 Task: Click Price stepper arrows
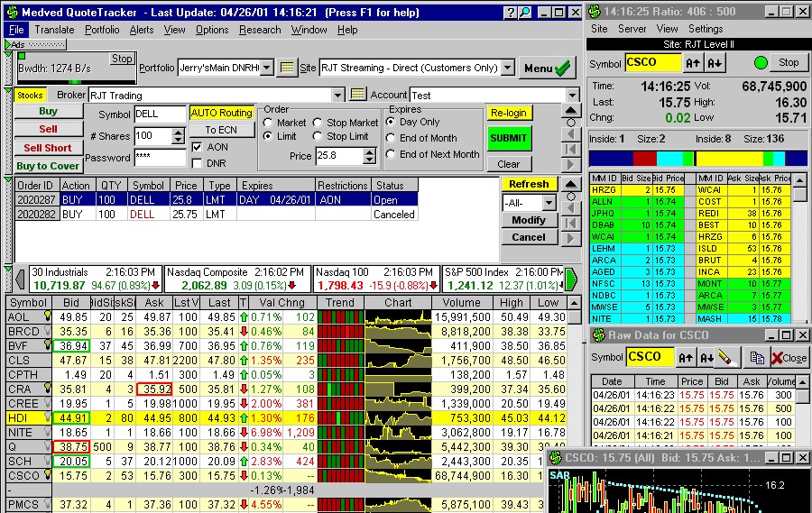point(369,155)
